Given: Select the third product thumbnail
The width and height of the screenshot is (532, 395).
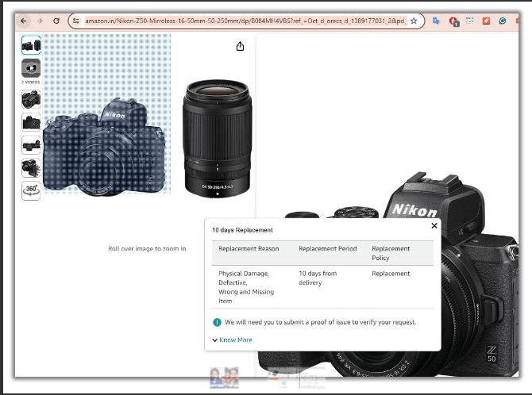Looking at the screenshot, I should [31, 99].
